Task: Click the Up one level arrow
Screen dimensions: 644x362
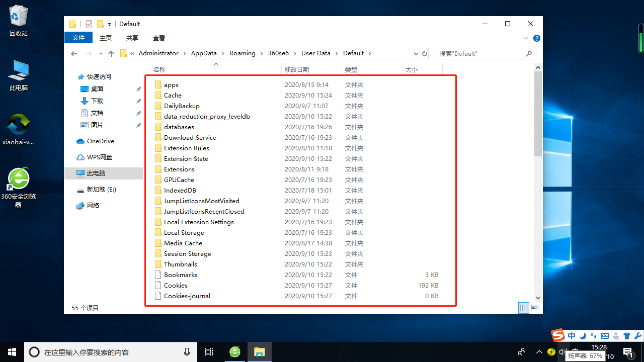Action: [x=111, y=53]
